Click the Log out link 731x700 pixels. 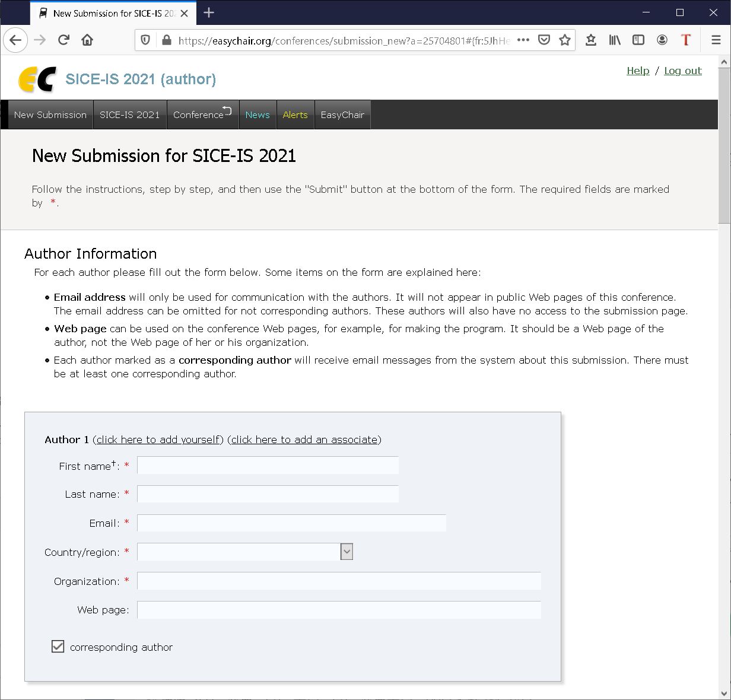(683, 71)
